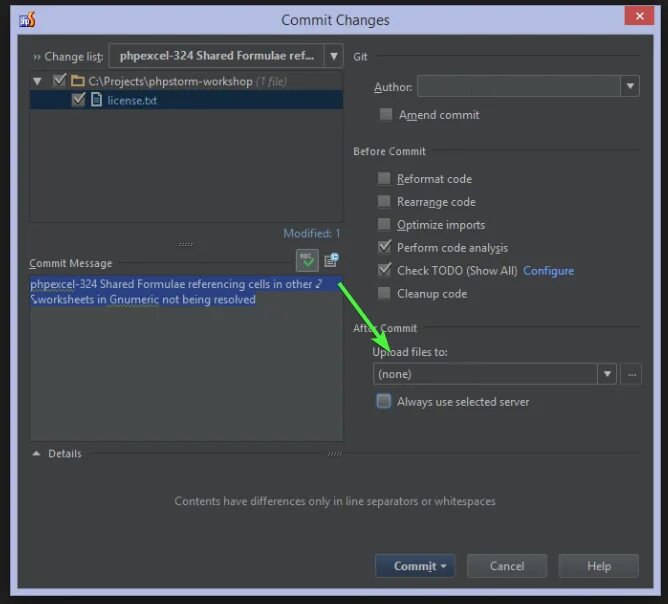
Task: Check Always use selected server
Action: 383,401
